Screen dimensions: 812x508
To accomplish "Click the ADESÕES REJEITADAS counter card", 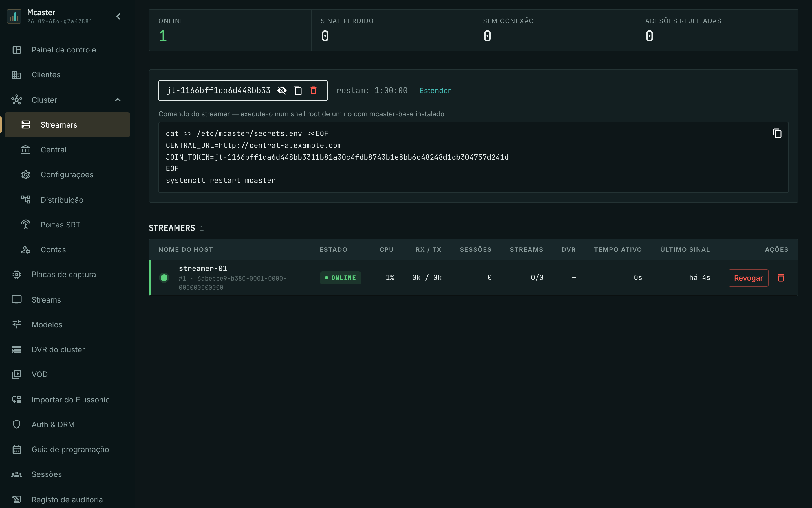I will [x=717, y=30].
